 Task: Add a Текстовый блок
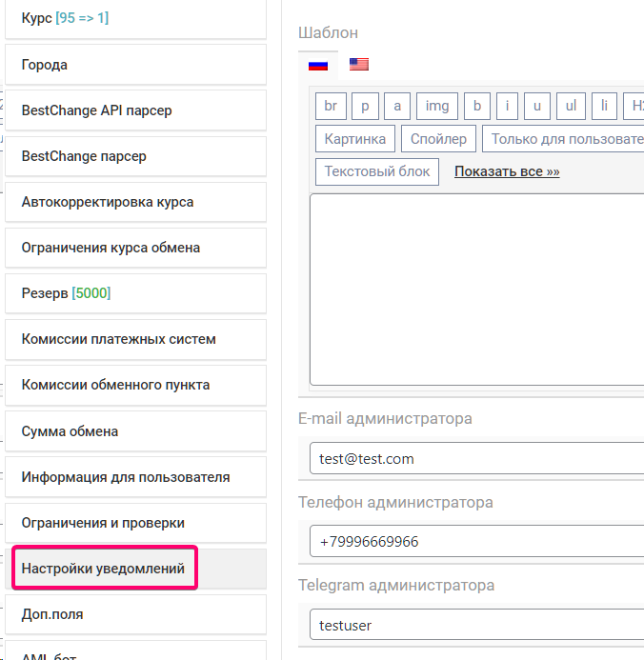376,172
